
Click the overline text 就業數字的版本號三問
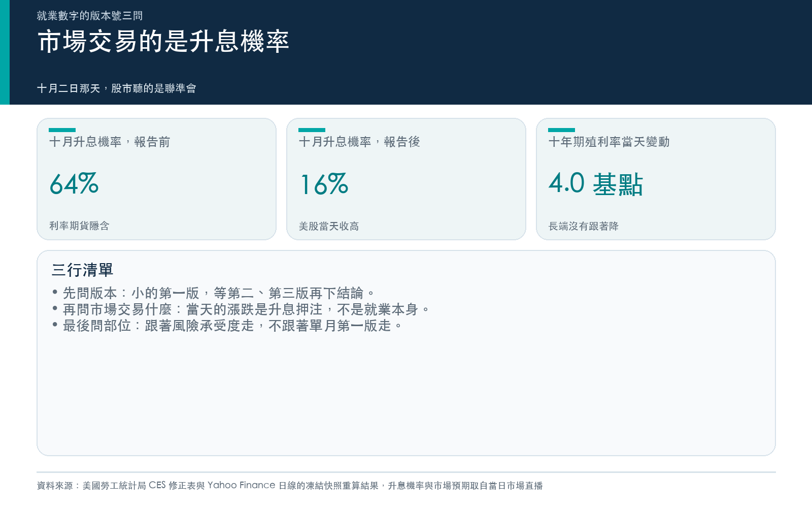pos(90,16)
